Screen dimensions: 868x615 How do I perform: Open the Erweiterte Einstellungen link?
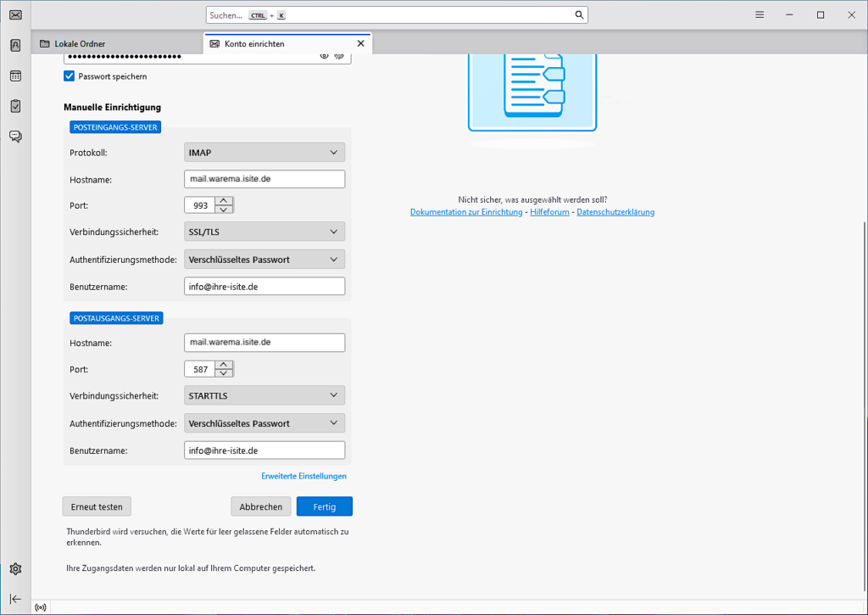[303, 476]
